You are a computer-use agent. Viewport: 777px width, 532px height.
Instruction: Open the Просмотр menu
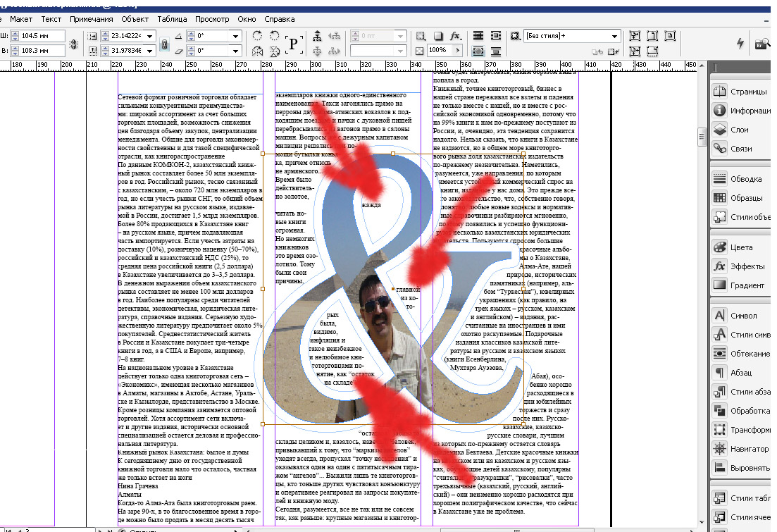[212, 19]
